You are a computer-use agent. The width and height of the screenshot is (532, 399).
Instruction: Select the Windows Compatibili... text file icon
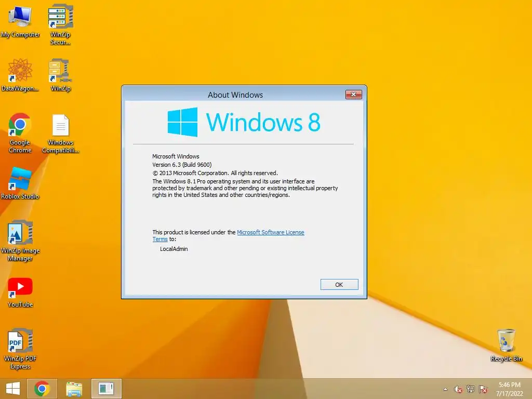(60, 134)
